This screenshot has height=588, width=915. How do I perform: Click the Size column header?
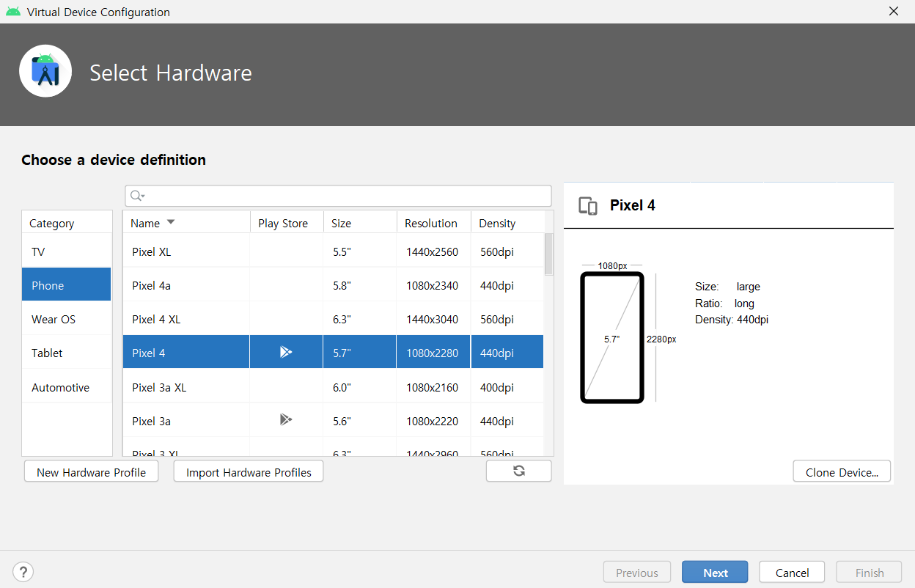click(x=360, y=223)
